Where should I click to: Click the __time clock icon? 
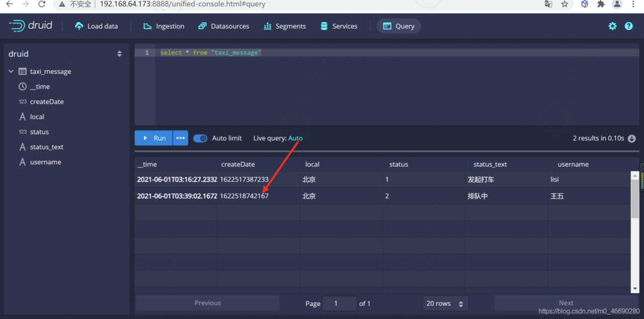[23, 87]
